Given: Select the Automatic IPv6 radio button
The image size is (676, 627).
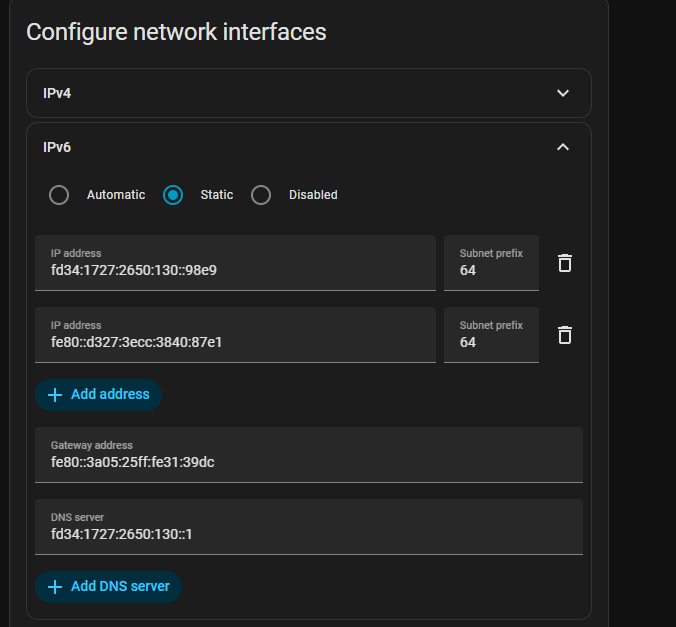Looking at the screenshot, I should (59, 195).
